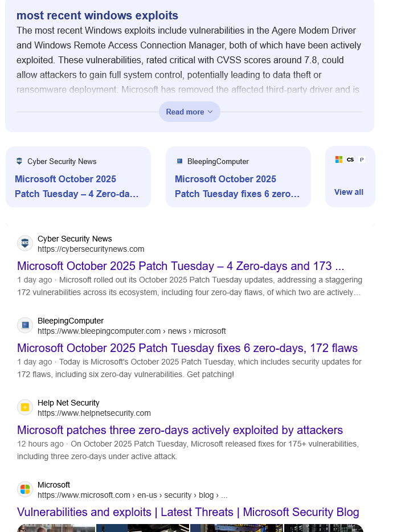Click the BleepingComputer source card icon
Image resolution: width=397 pixels, height=532 pixels.
179,161
